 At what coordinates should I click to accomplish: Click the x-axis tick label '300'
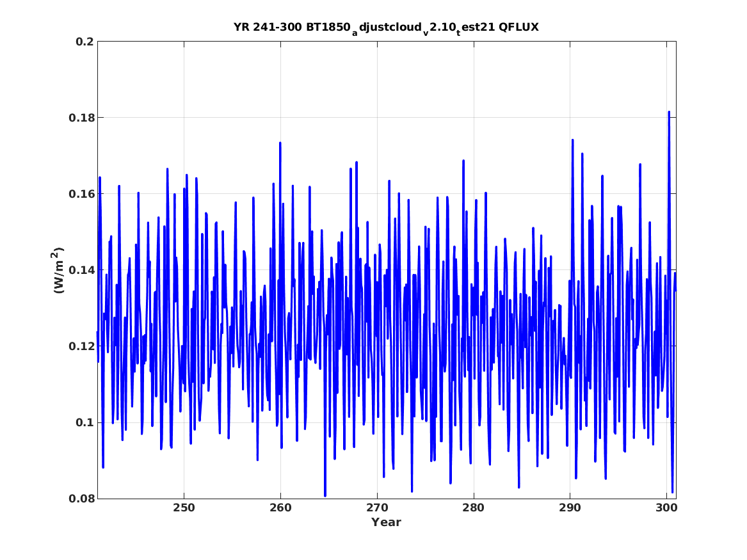point(666,508)
